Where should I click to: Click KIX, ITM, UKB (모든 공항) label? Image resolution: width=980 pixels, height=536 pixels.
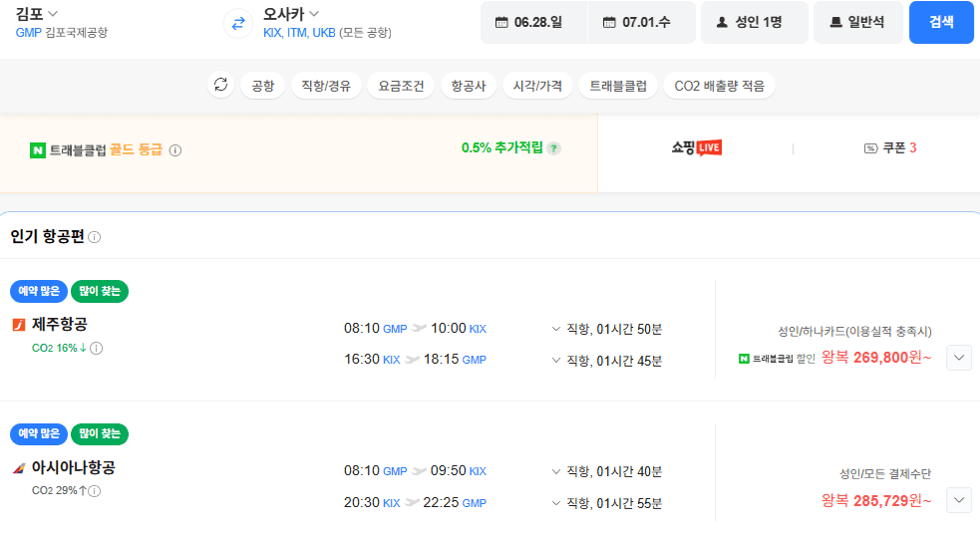click(327, 33)
